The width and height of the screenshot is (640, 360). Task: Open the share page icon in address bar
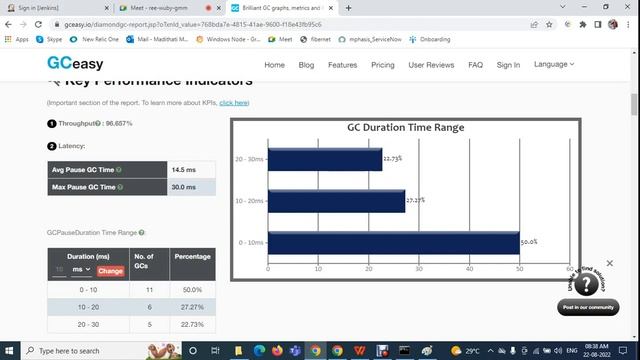(534, 24)
